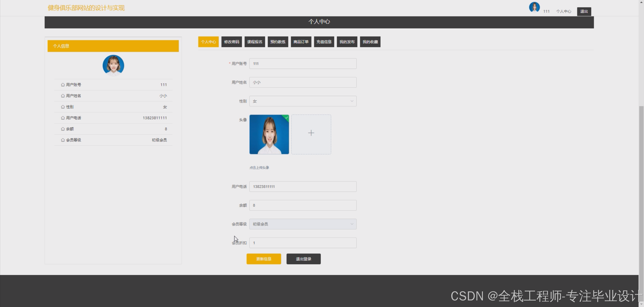This screenshot has width=644, height=307.
Task: Click the icon beside 余额 in sidebar
Action: coord(63,129)
